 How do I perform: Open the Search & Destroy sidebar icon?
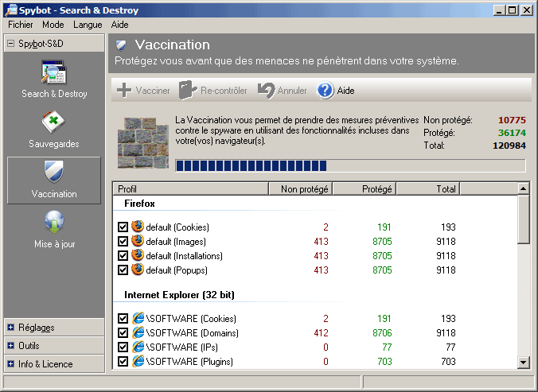[54, 72]
